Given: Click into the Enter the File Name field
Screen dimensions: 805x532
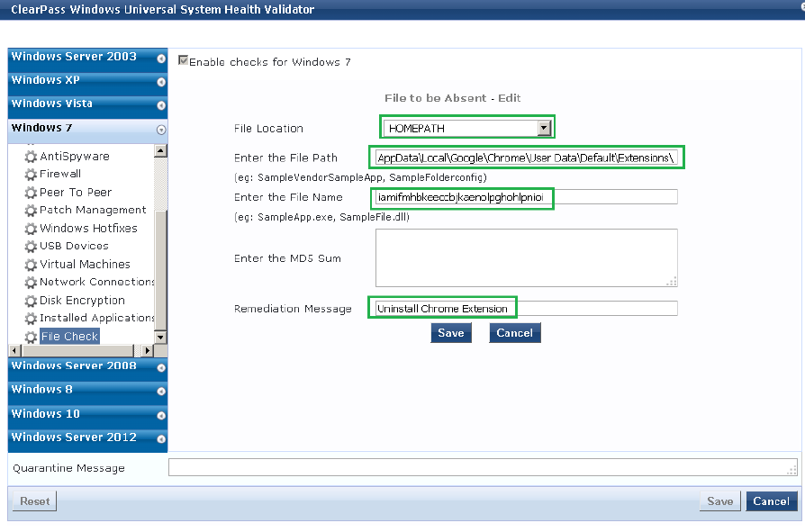Looking at the screenshot, I should (x=527, y=197).
